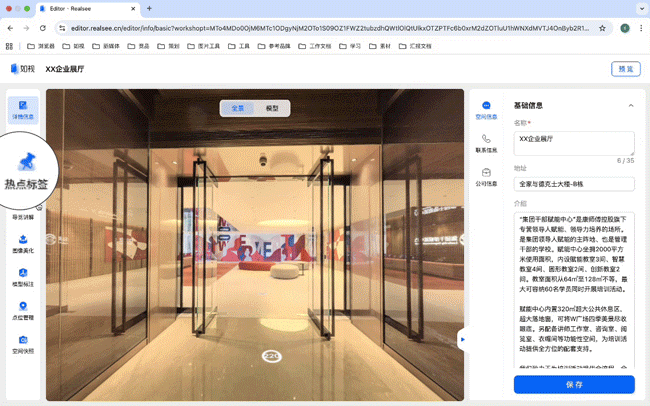This screenshot has width=650, height=406.
Task: Switch to the 空间信息 section
Action: tap(486, 110)
